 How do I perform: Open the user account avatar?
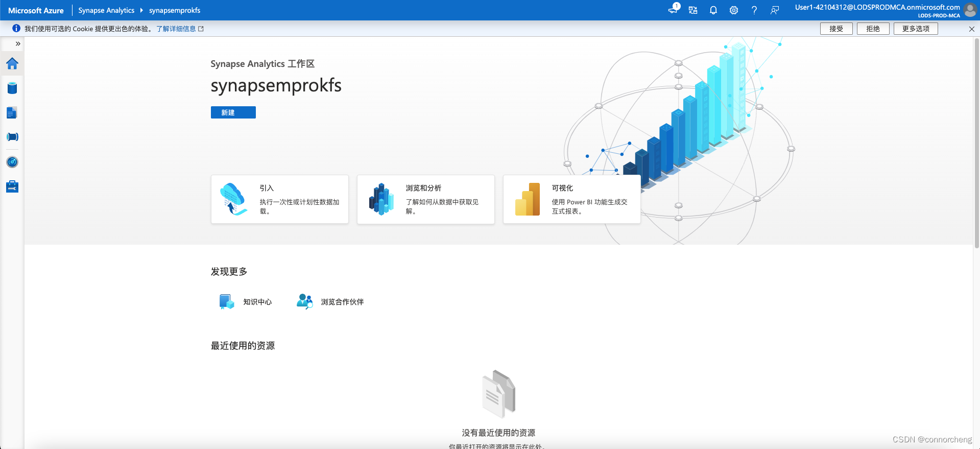(x=970, y=10)
